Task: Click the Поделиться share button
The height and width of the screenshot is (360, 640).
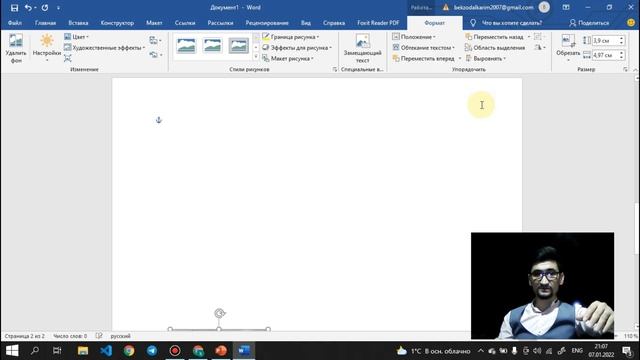Action: 589,23
